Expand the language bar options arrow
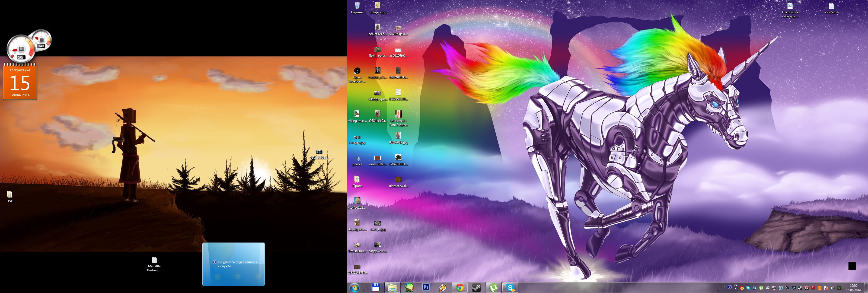 click(736, 289)
